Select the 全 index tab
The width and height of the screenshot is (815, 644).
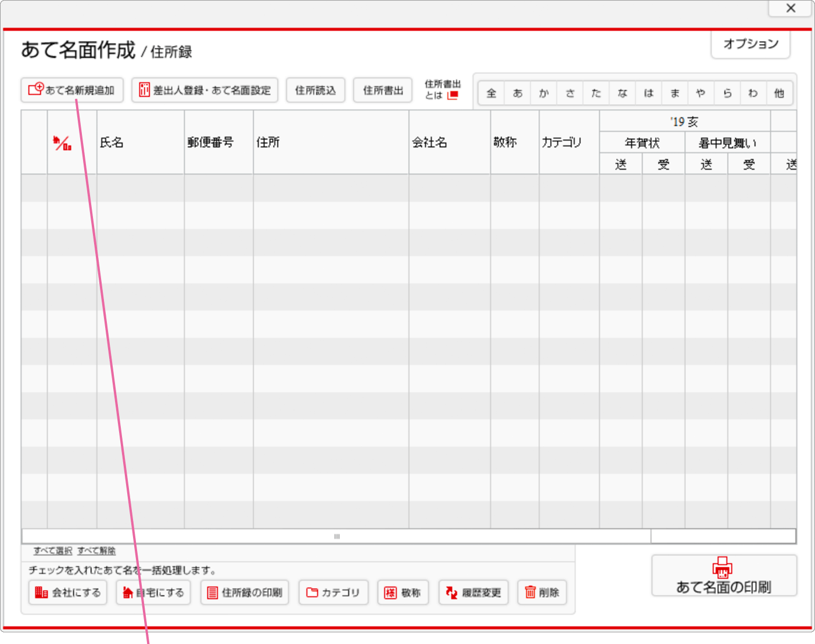tap(491, 93)
